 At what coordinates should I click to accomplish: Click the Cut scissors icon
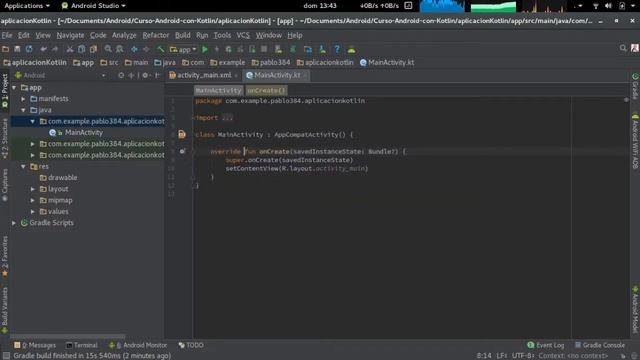(70, 49)
